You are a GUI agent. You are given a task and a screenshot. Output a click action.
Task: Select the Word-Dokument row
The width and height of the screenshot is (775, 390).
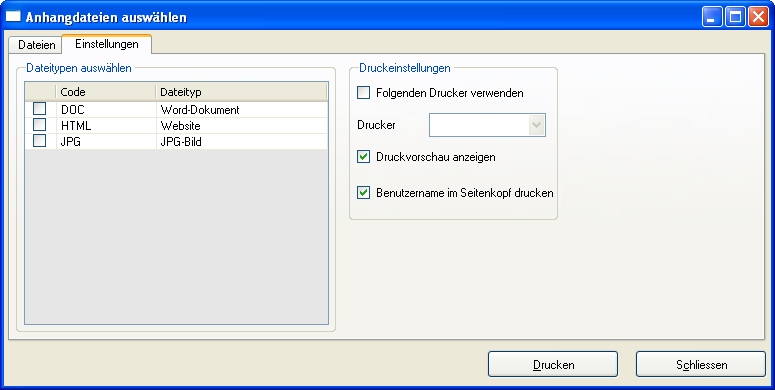[176, 109]
